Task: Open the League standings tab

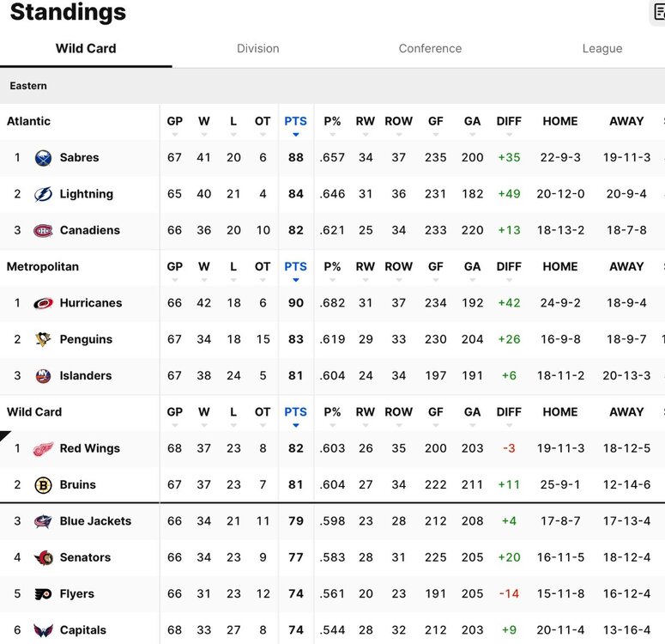Action: pos(602,49)
